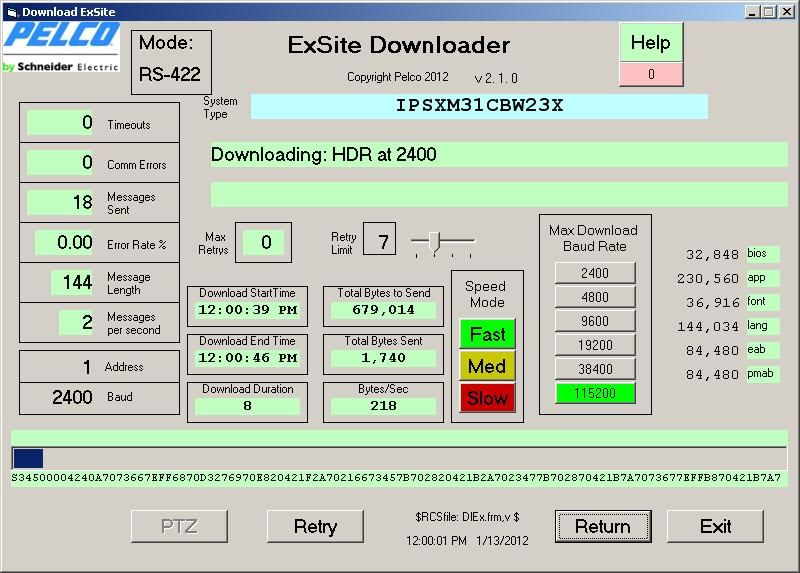
Task: Set max baud rate to 19200
Action: (x=595, y=345)
